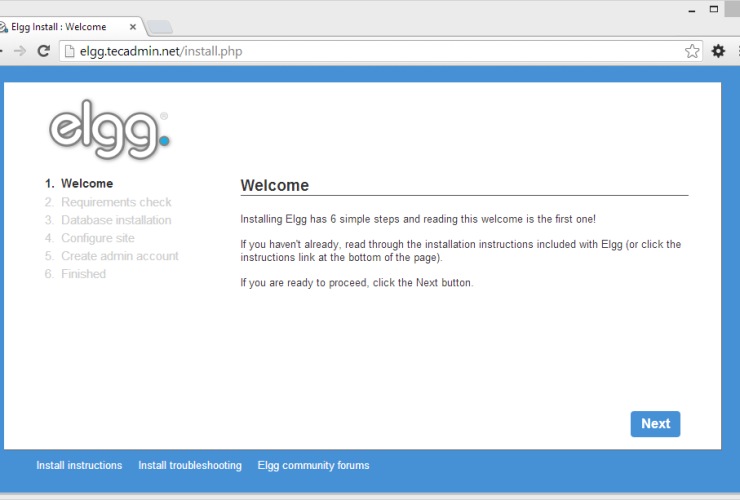
Task: Click the Elgg logo
Action: pos(109,130)
